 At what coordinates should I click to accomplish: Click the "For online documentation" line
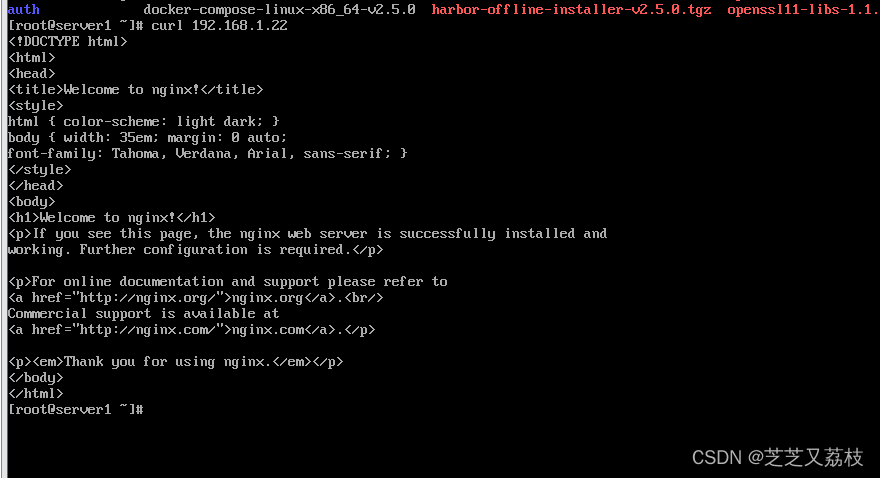(227, 281)
